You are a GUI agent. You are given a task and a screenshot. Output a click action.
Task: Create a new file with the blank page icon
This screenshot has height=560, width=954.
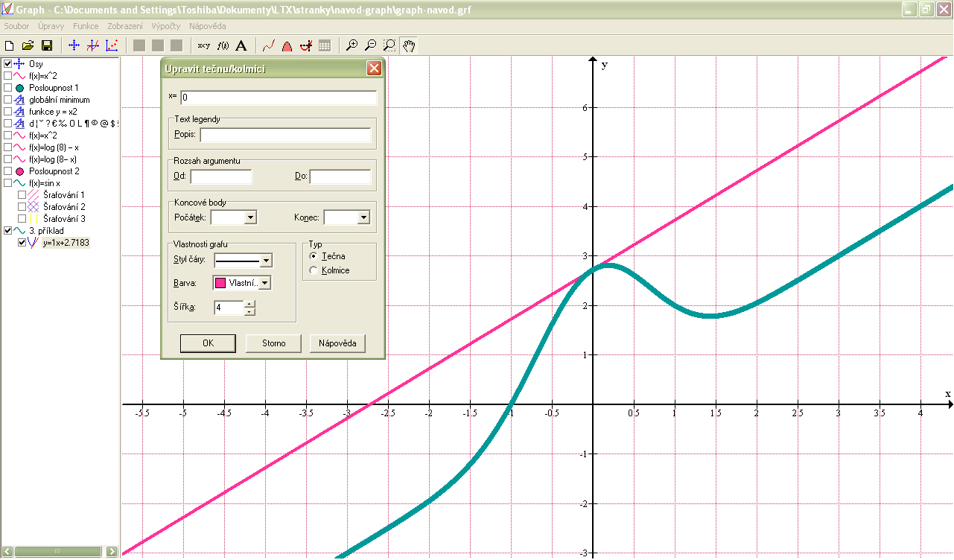coord(10,45)
